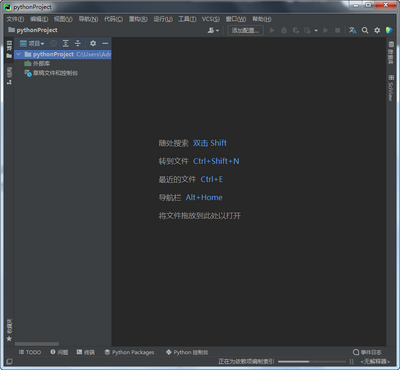
Task: Click the Search Everywhere magnifier icon
Action: 365,30
